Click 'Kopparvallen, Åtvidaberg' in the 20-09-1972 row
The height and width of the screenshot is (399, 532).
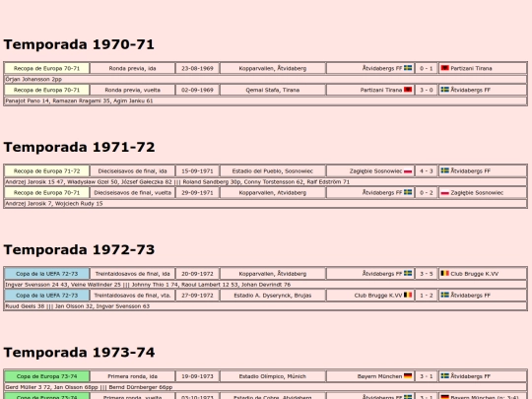coord(273,274)
